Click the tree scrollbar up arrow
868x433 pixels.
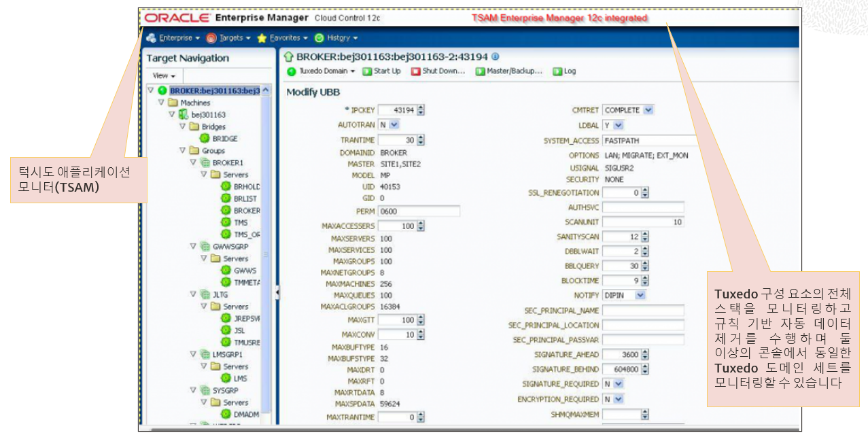coord(266,90)
